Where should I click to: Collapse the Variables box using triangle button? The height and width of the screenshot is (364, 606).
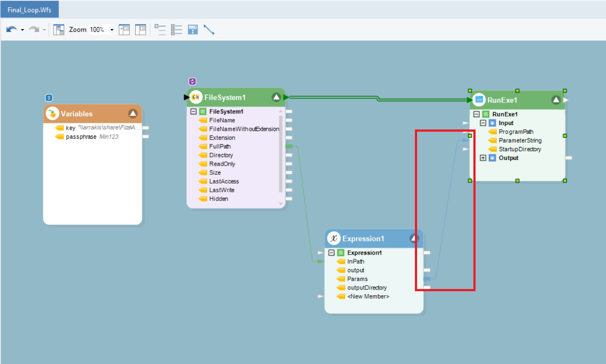pos(133,114)
